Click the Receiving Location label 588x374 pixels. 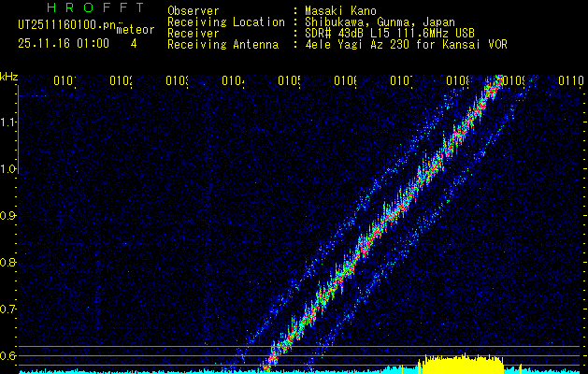[x=226, y=22]
